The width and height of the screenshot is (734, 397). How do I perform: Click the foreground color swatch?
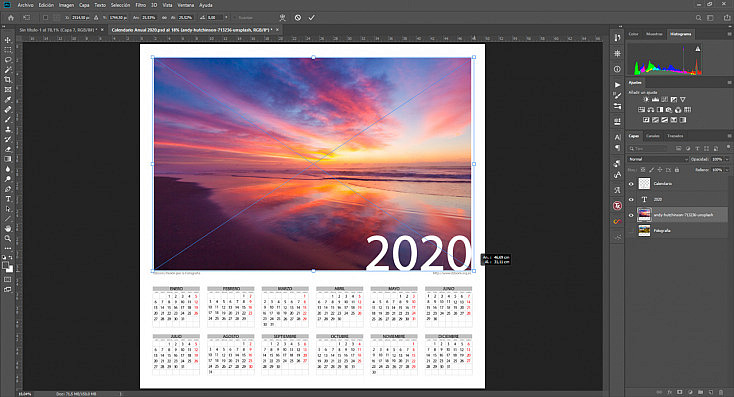point(6,265)
